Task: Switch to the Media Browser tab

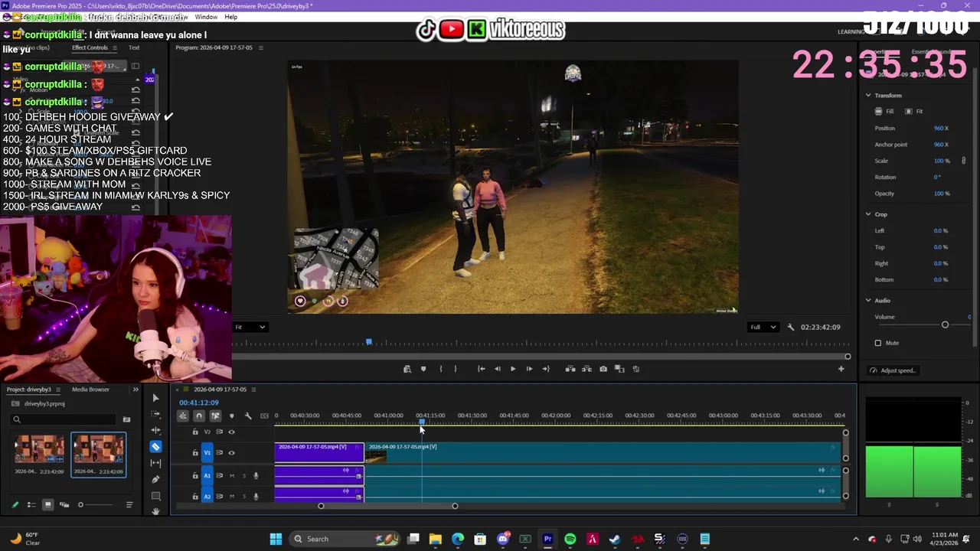Action: tap(90, 390)
